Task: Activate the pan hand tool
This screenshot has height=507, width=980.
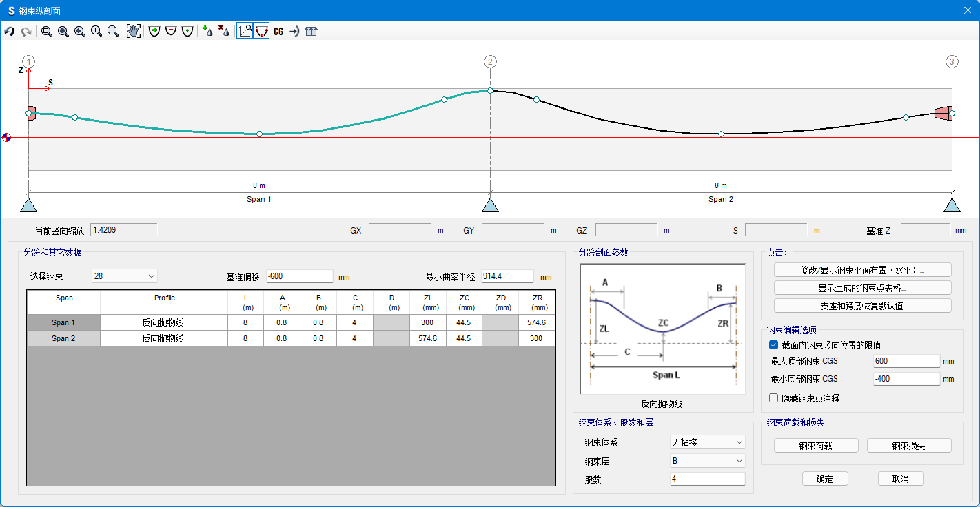Action: [x=133, y=31]
